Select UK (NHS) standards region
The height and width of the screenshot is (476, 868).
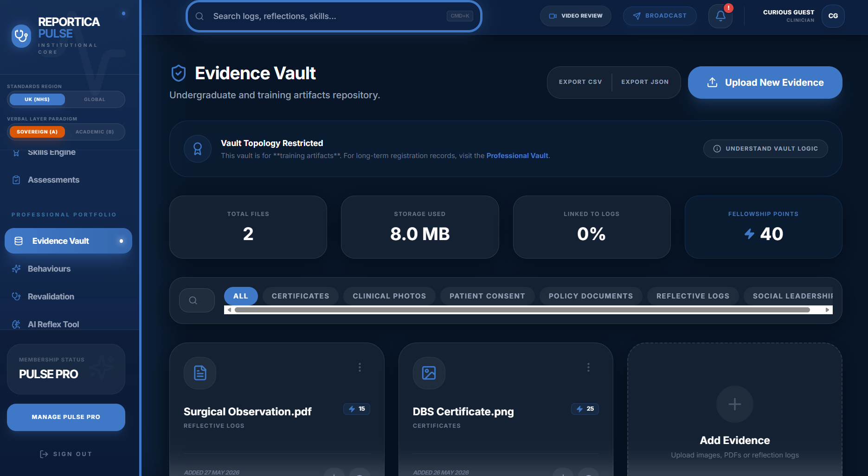(x=37, y=100)
